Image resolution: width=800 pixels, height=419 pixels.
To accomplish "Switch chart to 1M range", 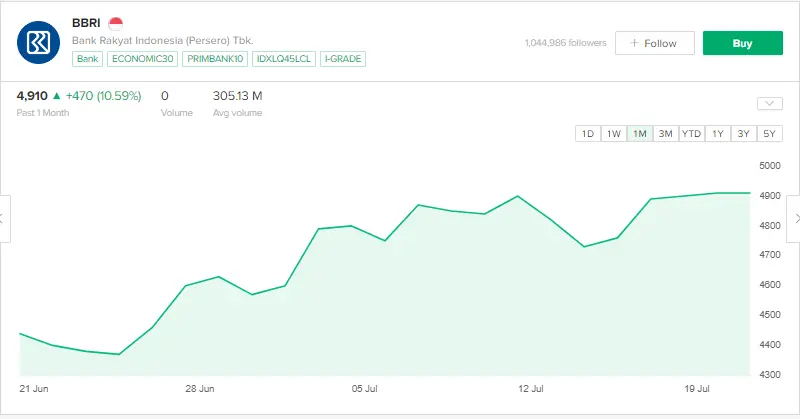I will pos(640,134).
